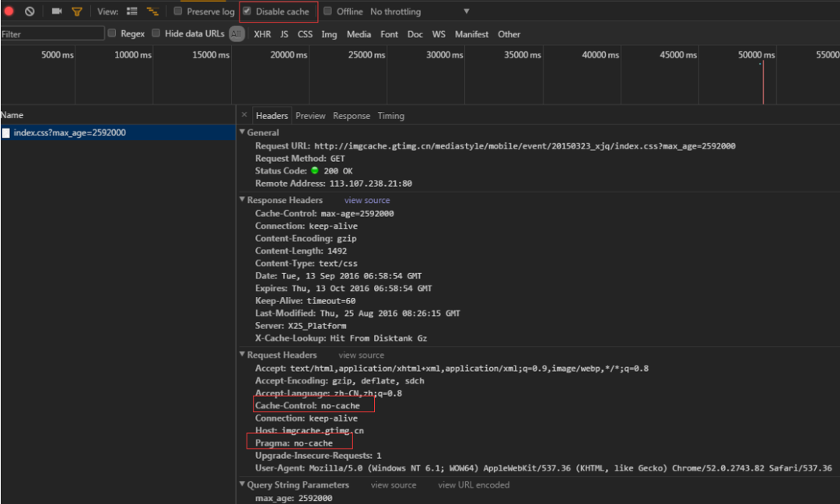Viewport: 840px width, 504px height.
Task: Click the index.css file icon
Action: coord(6,133)
